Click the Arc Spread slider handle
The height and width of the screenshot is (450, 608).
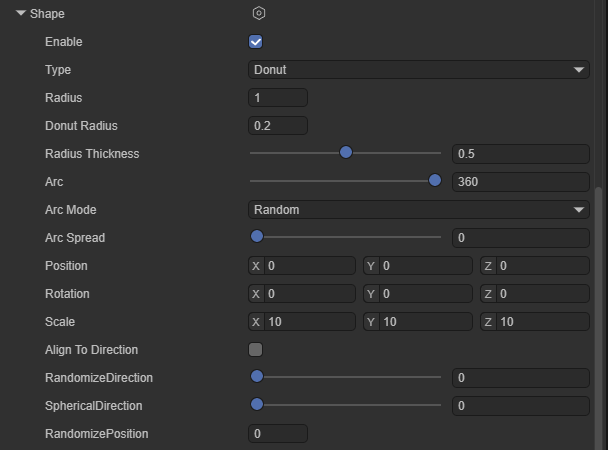click(256, 237)
